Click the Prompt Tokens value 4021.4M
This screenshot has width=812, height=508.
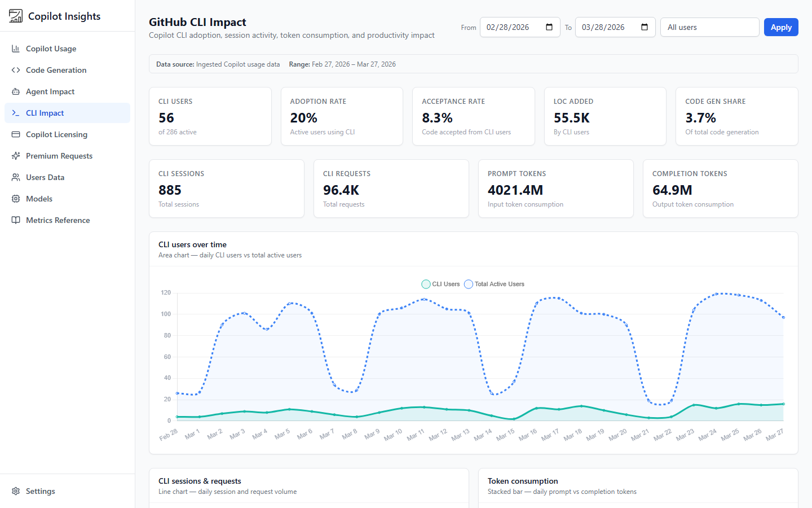(x=515, y=190)
